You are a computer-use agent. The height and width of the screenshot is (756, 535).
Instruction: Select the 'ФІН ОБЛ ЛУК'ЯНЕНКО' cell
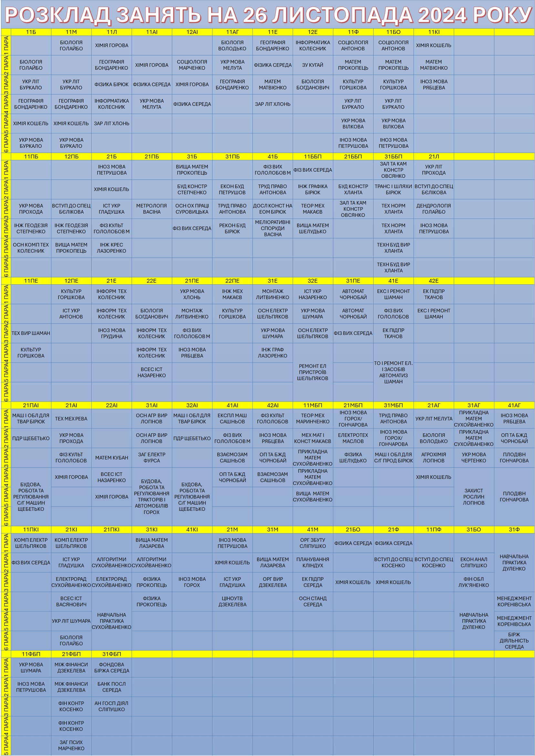click(474, 582)
